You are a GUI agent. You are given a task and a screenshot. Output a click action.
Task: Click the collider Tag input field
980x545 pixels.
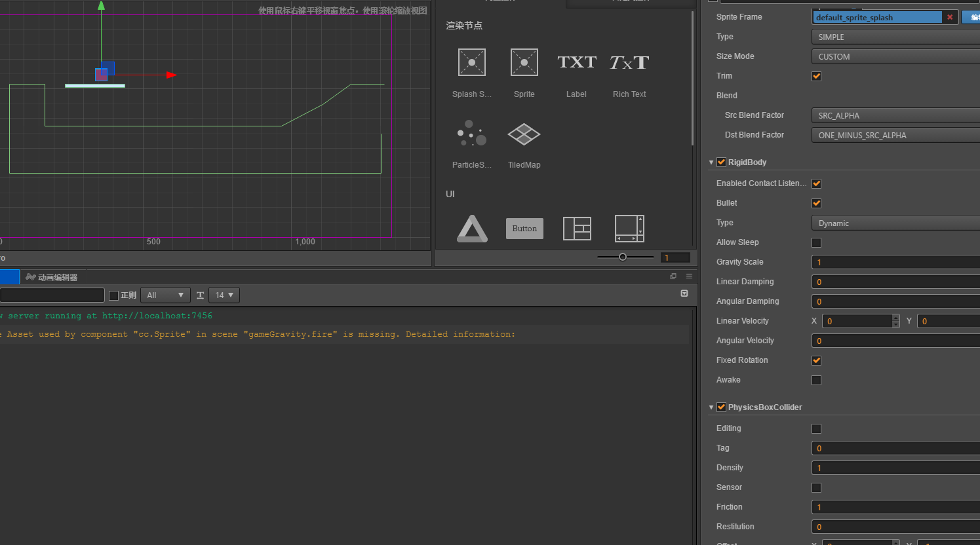895,448
